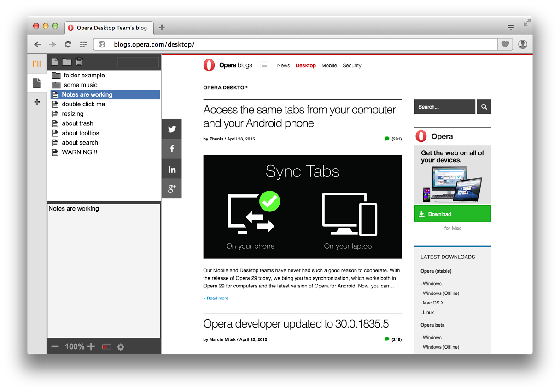The width and height of the screenshot is (560, 392).
Task: Click the heart bookmark icon in address bar
Action: tap(505, 44)
